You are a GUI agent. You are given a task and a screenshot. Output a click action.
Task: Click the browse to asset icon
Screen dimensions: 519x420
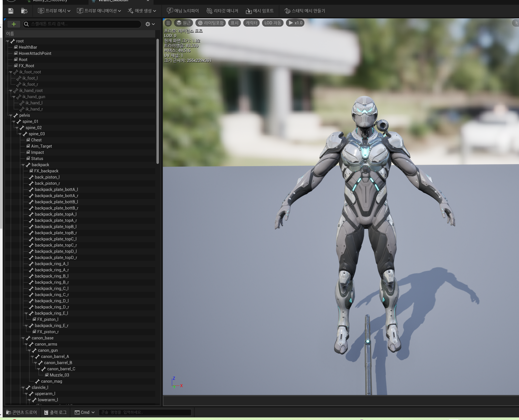(24, 11)
